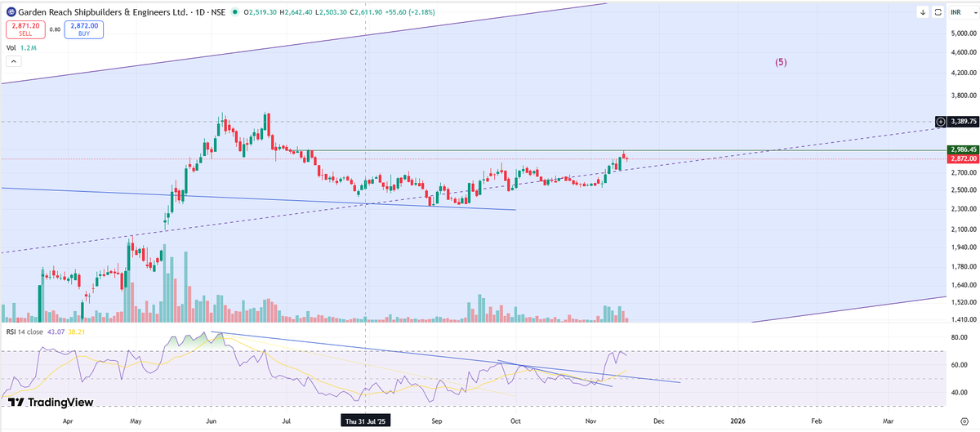Click the 0.80 spread value
This screenshot has height=432, width=980.
(55, 30)
